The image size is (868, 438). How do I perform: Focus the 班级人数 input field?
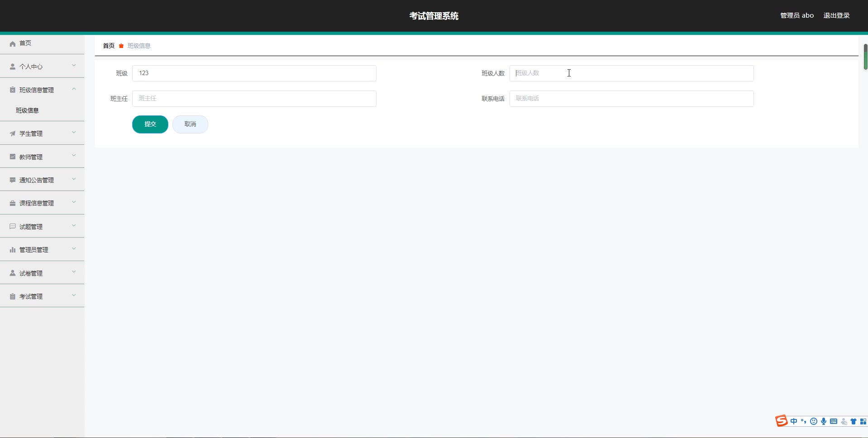pos(632,73)
